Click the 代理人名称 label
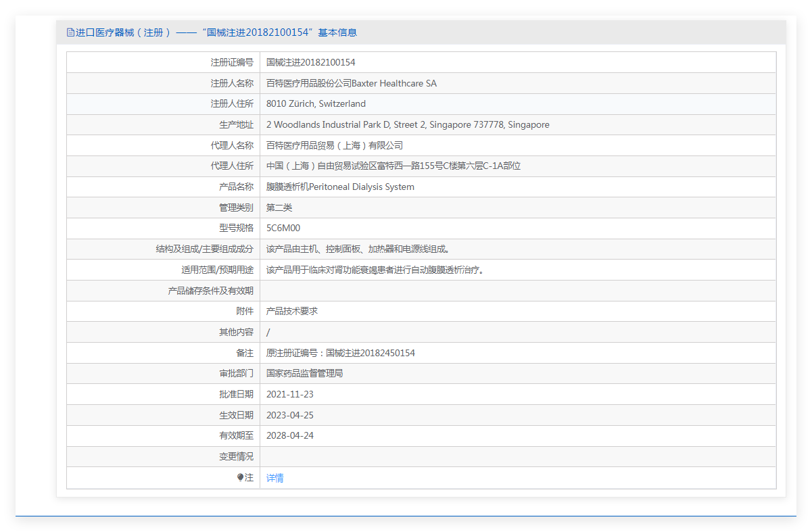 [x=232, y=145]
